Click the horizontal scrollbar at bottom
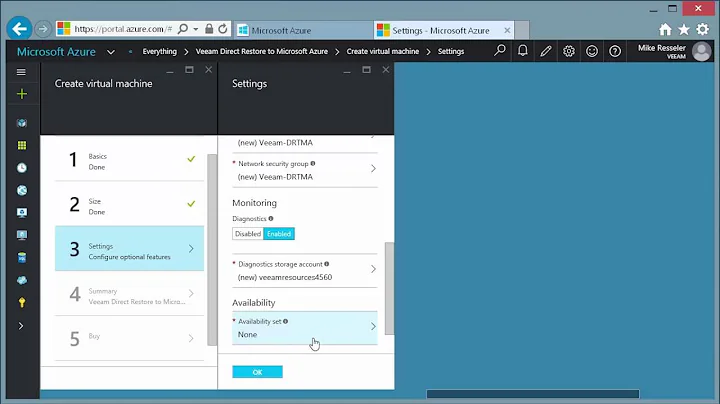 533,394
